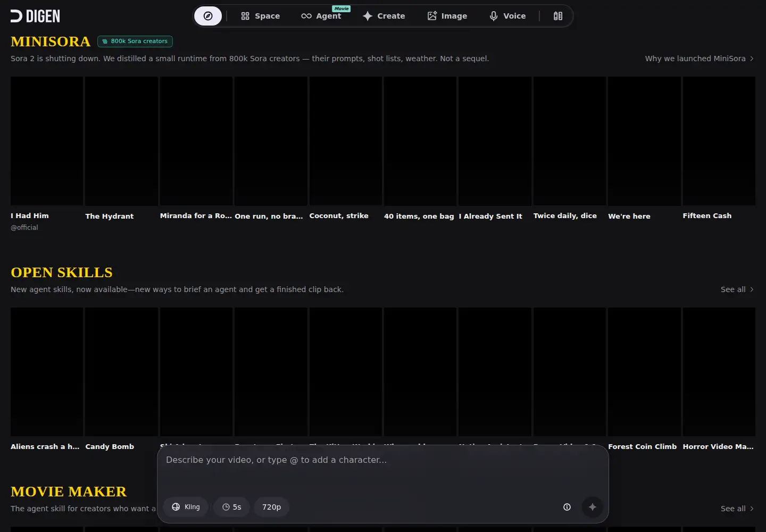Screen dimensions: 766x532
Task: Click the One run, no bra... title
Action: point(269,216)
